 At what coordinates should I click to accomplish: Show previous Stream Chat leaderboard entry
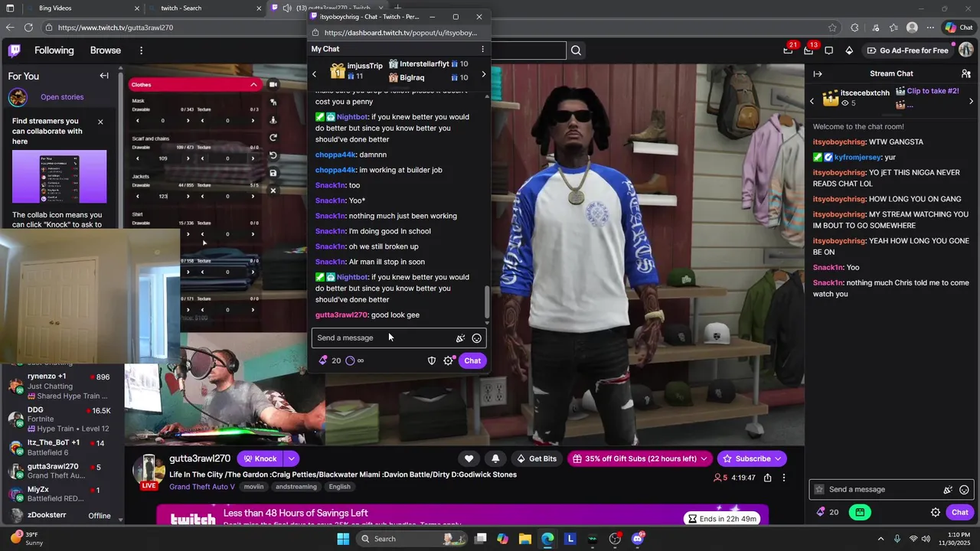[x=812, y=101]
